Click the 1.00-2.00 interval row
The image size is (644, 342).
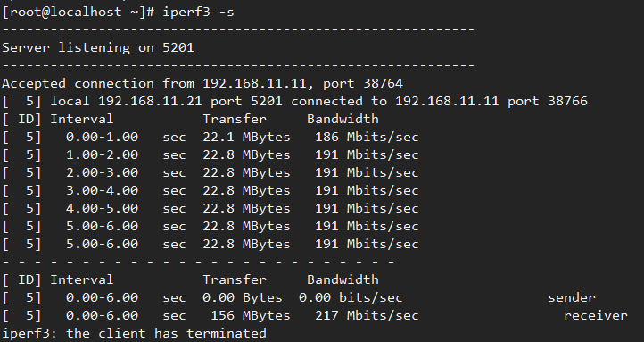211,155
